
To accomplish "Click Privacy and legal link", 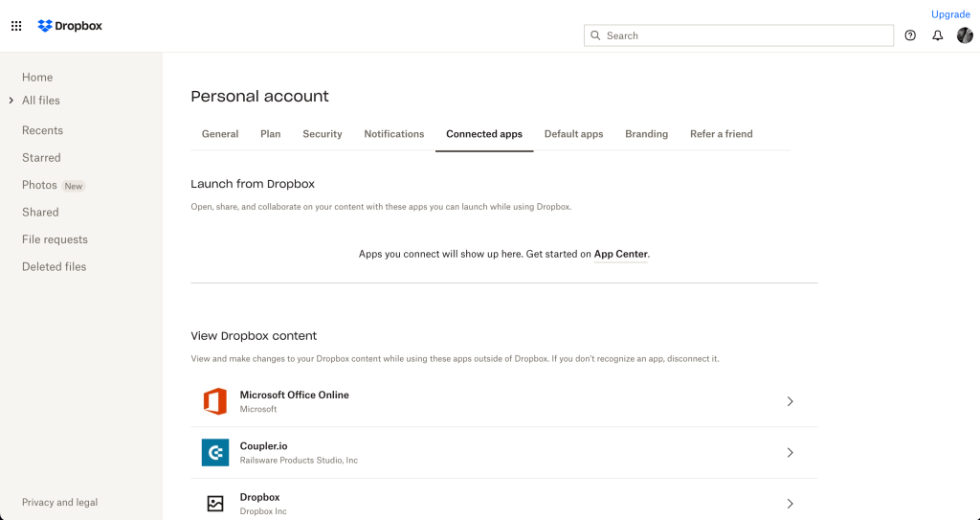I will point(60,502).
